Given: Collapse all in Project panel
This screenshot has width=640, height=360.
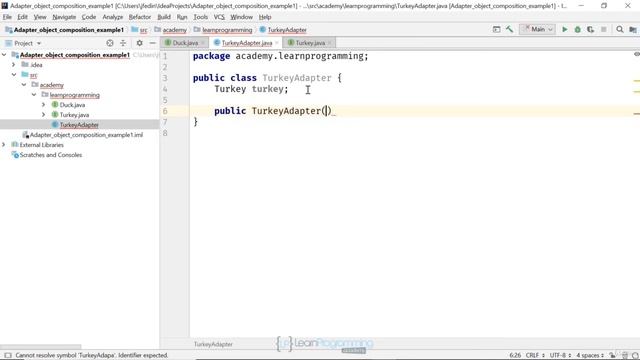Looking at the screenshot, I should click(123, 43).
